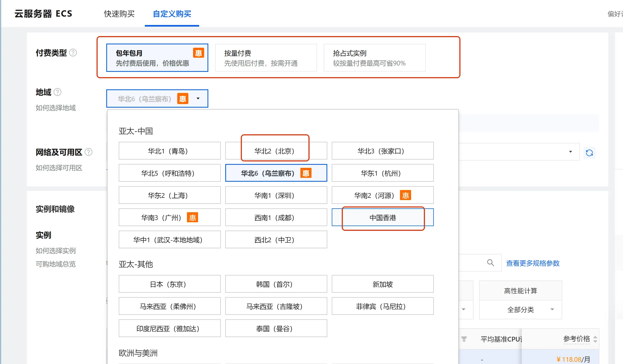Open 查看更多规格参数 link
The image size is (623, 364).
533,263
